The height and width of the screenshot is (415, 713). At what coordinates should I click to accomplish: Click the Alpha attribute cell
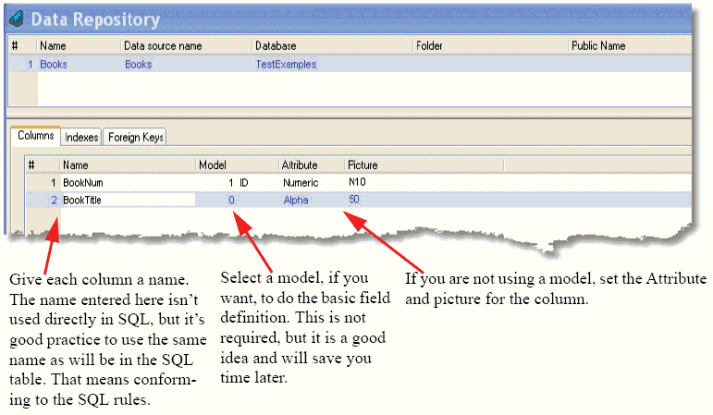pyautogui.click(x=296, y=200)
